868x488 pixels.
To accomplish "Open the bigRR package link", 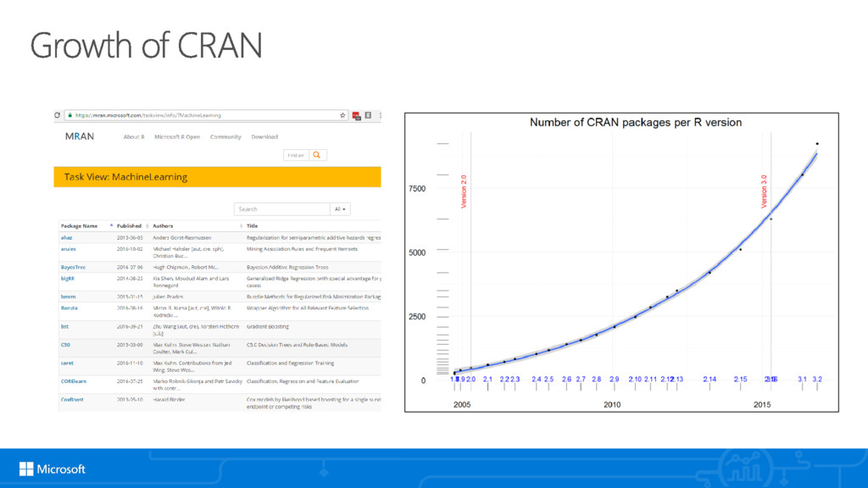I will [x=68, y=278].
